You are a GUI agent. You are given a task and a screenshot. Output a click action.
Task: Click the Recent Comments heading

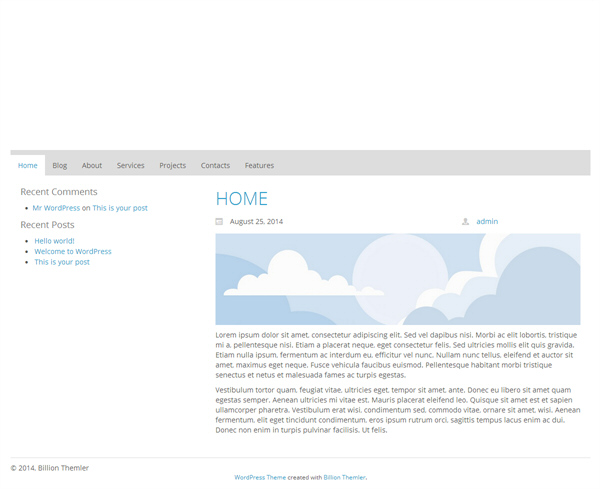(x=59, y=192)
